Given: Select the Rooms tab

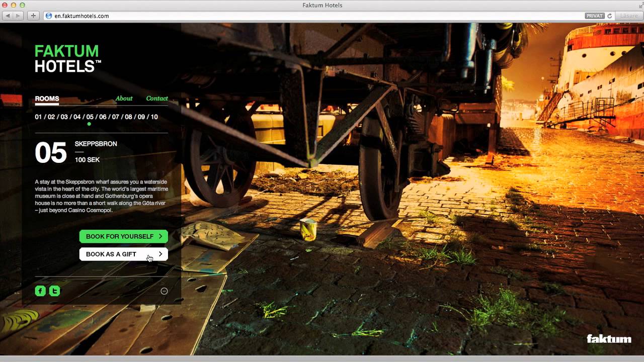Looking at the screenshot, I should pyautogui.click(x=47, y=99).
